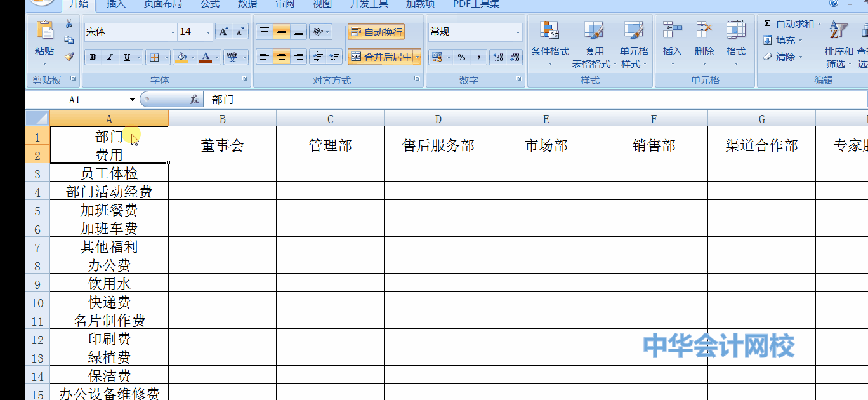Toggle top vertical alignment
The height and width of the screenshot is (400, 868).
pos(265,32)
